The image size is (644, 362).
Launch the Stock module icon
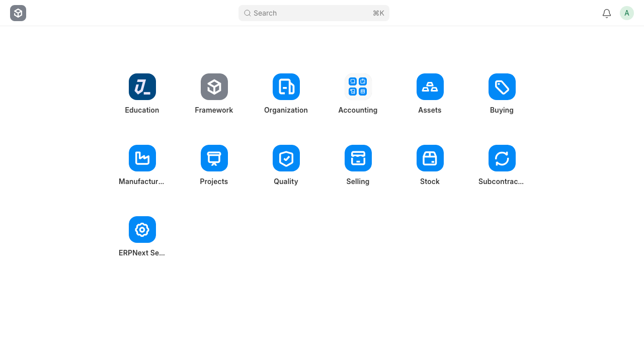coord(430,158)
